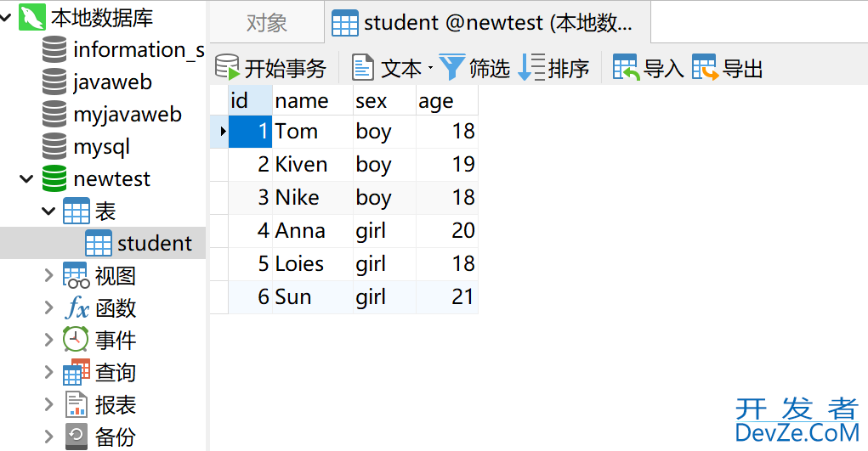Click the Import (导入) icon

point(626,68)
